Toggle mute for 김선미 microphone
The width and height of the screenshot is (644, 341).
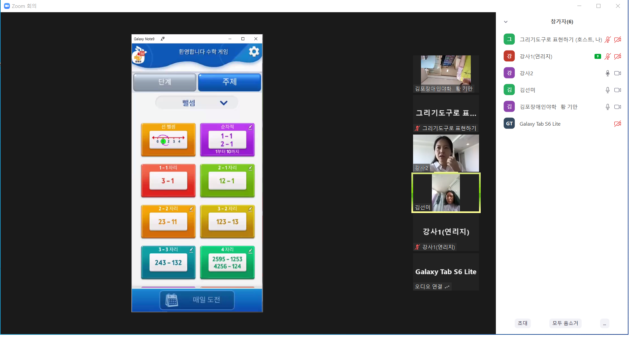607,90
